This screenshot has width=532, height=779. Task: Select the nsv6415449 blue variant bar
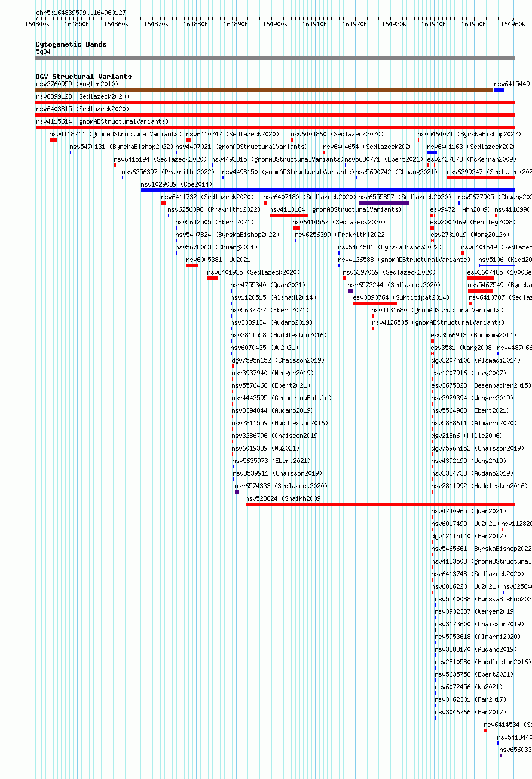(x=499, y=90)
